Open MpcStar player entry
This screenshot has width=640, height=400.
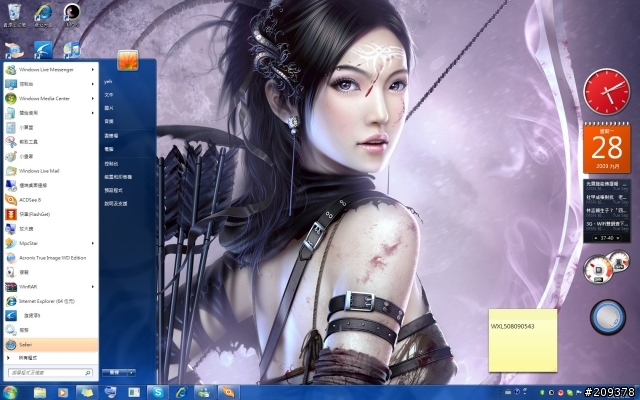[x=51, y=243]
